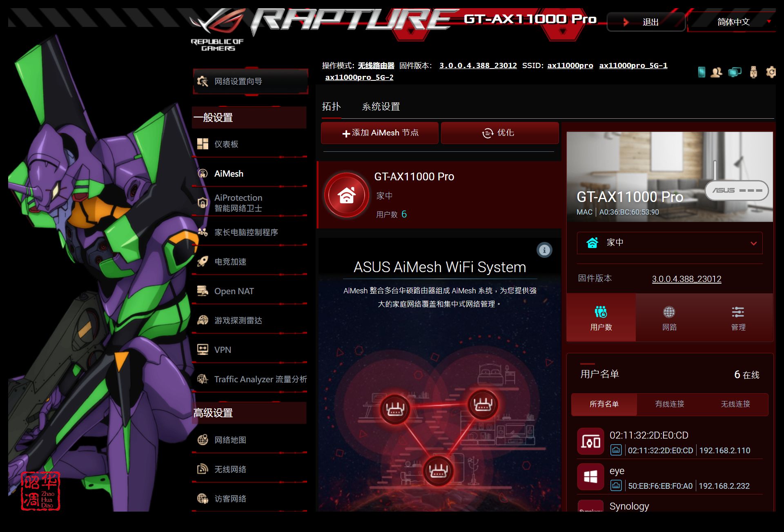Image resolution: width=784 pixels, height=532 pixels.
Task: Click the 02:11:32:2D:E0:CD device icon
Action: 590,441
